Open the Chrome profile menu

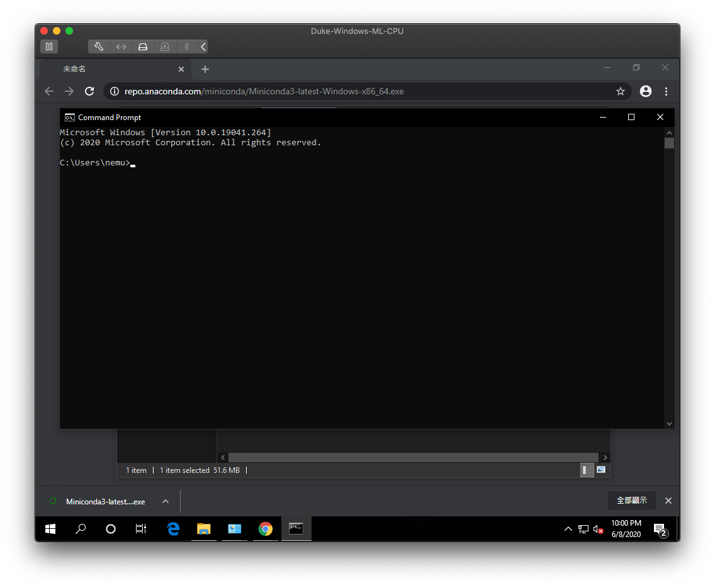645,91
